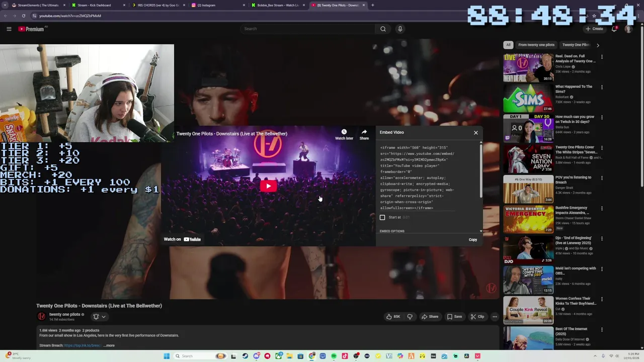644x362 pixels.
Task: Dislike the video with thumbs-down button
Action: point(410,317)
